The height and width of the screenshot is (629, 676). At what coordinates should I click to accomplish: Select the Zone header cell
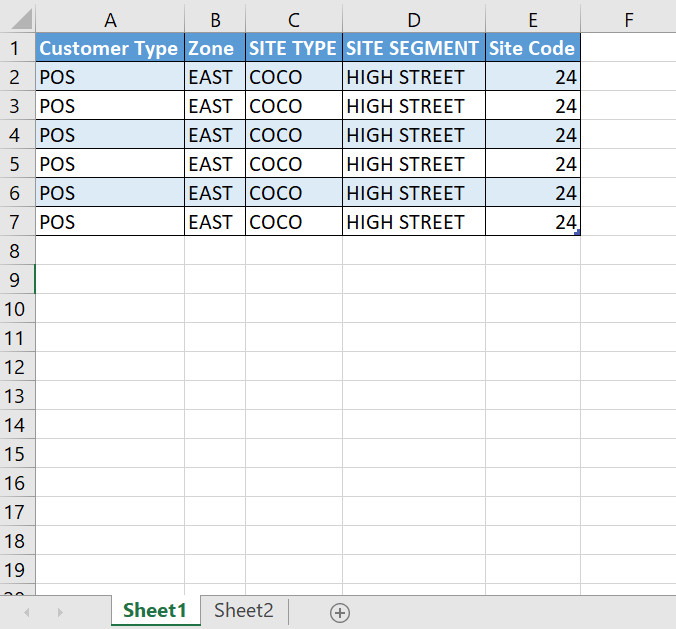coord(215,47)
